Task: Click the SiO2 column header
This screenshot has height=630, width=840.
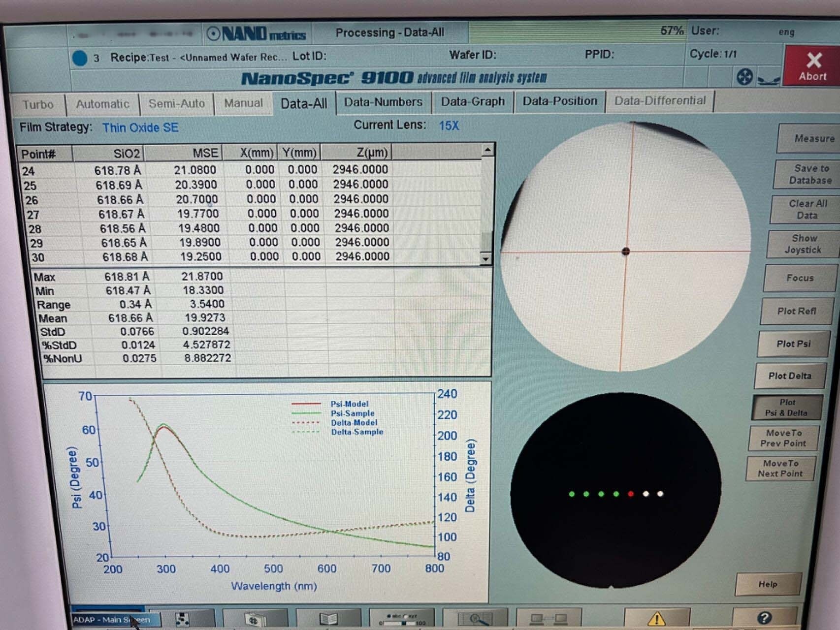Action: (108, 153)
